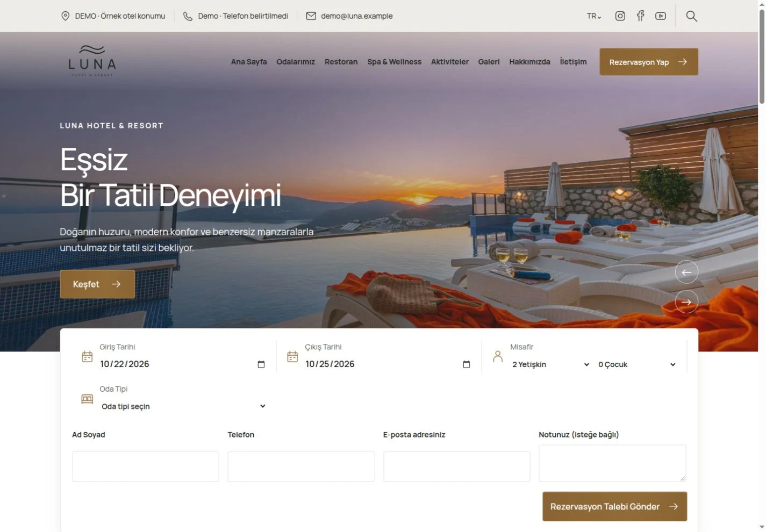Image resolution: width=766 pixels, height=532 pixels.
Task: Open the Spa & Wellness menu item
Action: tap(395, 62)
